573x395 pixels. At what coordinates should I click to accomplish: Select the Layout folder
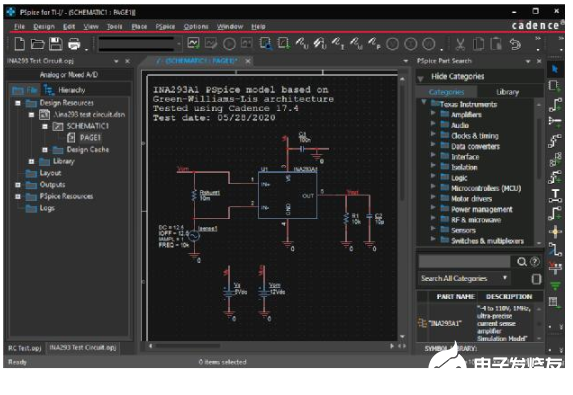pyautogui.click(x=50, y=173)
